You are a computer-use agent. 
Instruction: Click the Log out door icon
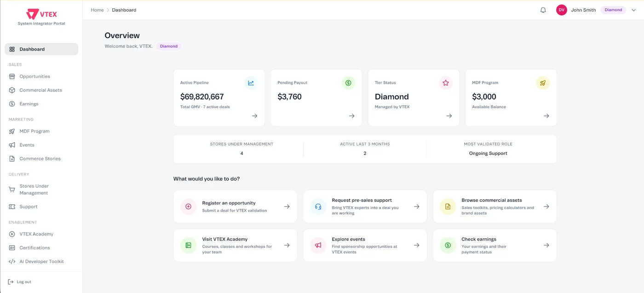[x=11, y=282]
